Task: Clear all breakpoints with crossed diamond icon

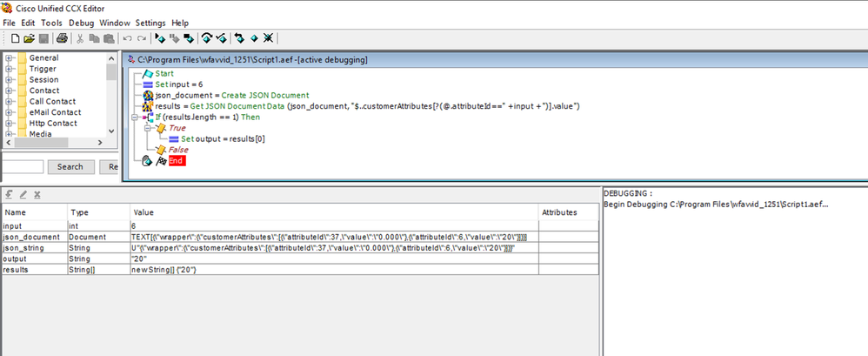Action: tap(268, 38)
